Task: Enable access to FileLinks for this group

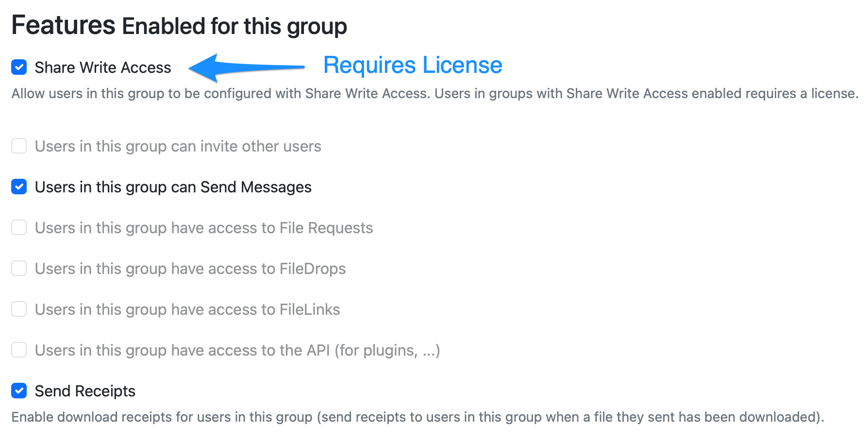Action: [x=19, y=309]
